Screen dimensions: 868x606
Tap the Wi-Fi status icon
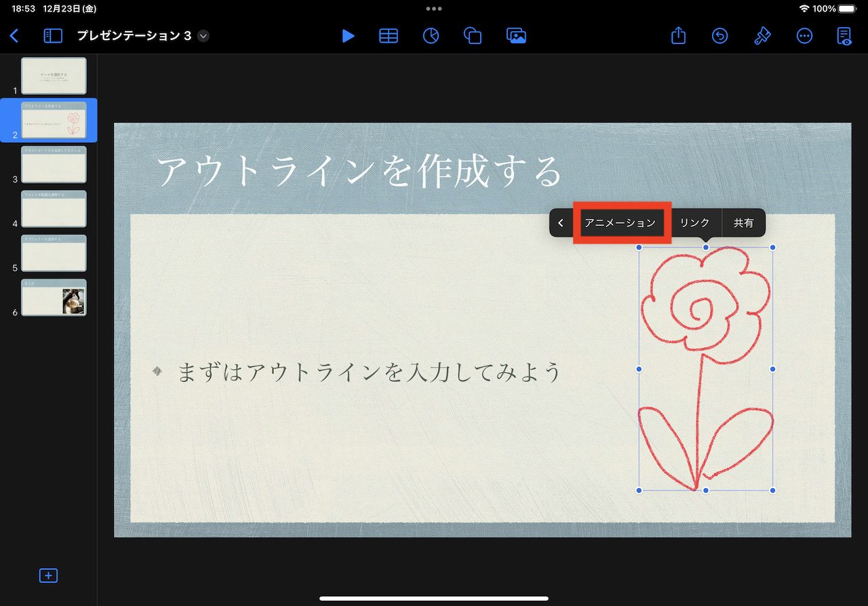point(804,9)
